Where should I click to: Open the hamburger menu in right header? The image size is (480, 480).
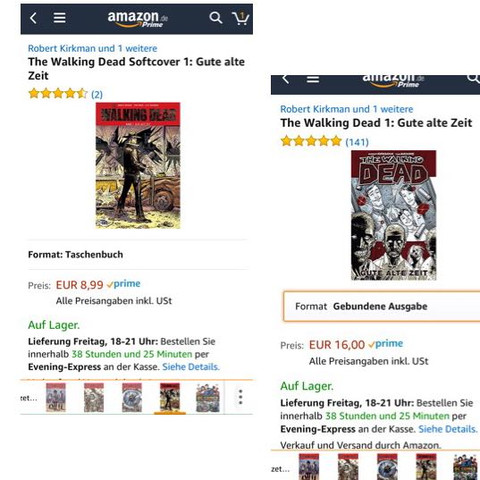[313, 79]
